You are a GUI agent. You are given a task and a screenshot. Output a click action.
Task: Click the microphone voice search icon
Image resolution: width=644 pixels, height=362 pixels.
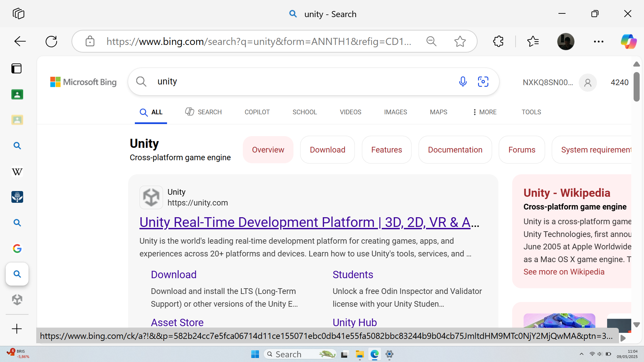[463, 81]
